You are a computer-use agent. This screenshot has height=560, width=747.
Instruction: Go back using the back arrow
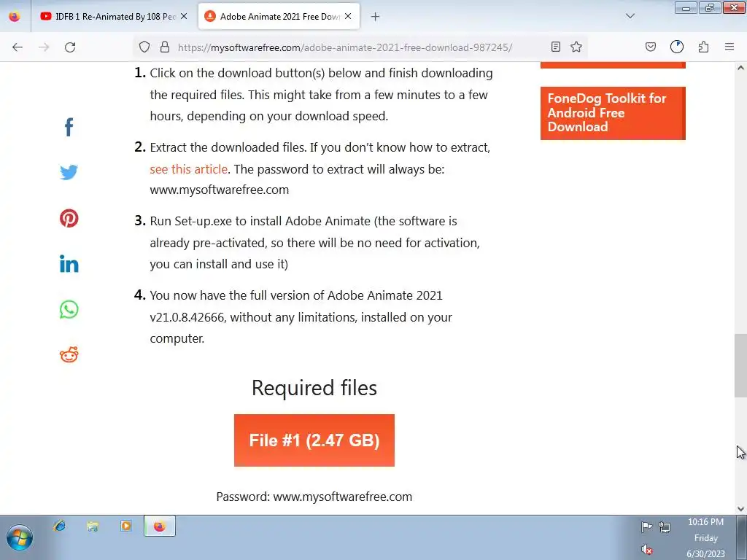pos(18,47)
